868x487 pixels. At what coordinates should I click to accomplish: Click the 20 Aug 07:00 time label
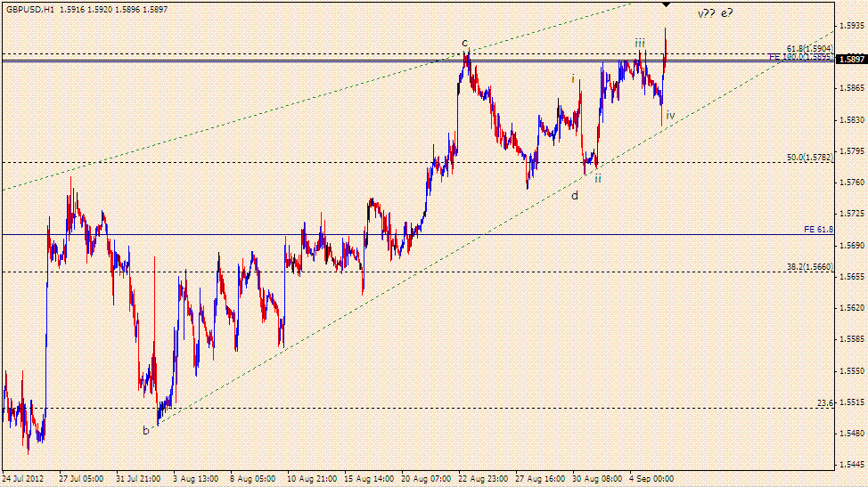pos(426,479)
